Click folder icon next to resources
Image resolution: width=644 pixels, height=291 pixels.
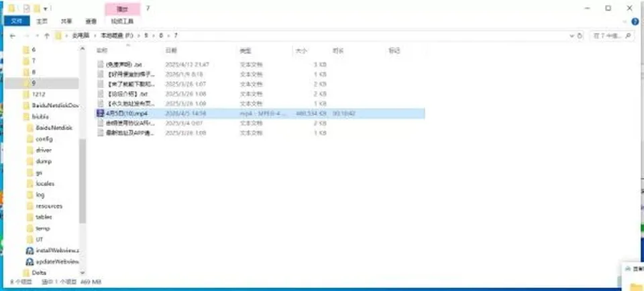(x=30, y=206)
